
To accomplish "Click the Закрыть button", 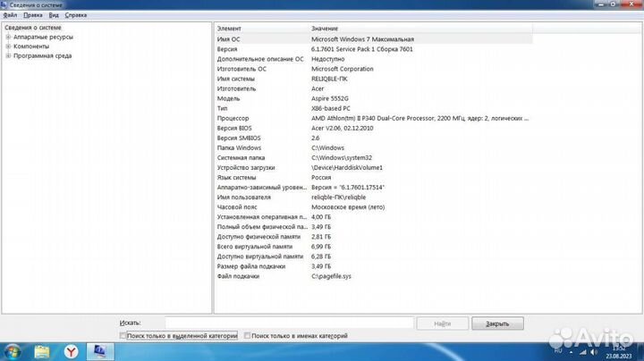I will (x=497, y=323).
